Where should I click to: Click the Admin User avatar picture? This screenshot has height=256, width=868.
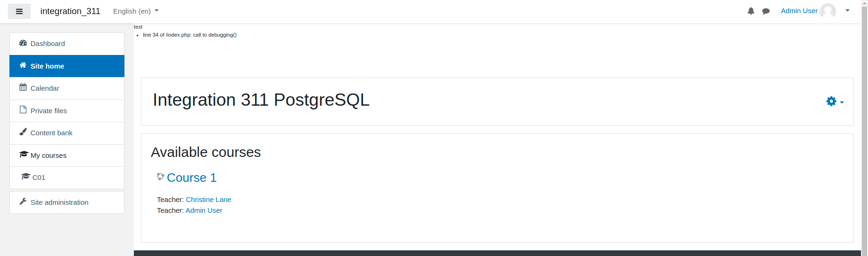[x=828, y=11]
